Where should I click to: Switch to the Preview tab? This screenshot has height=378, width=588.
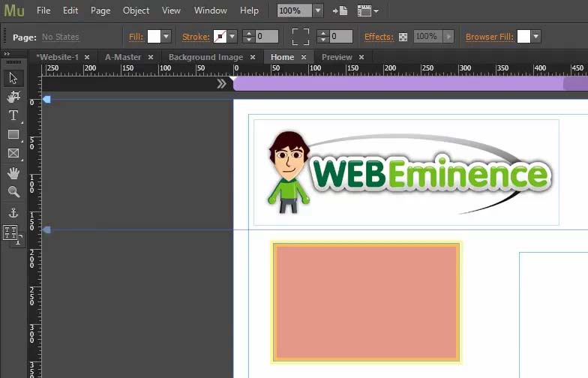point(337,57)
